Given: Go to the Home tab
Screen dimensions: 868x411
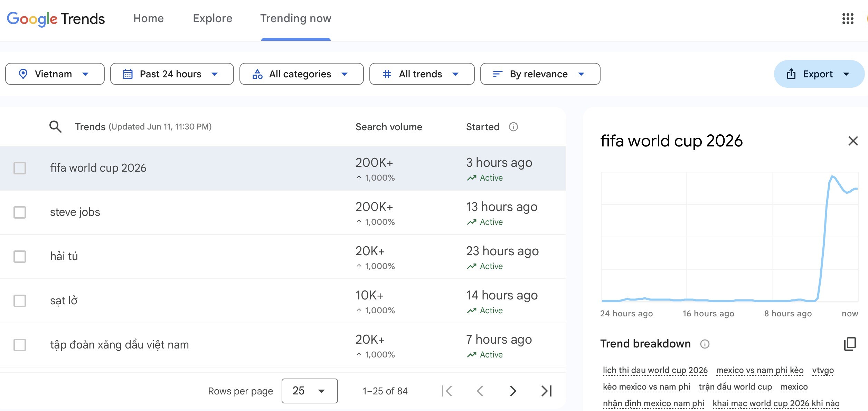Looking at the screenshot, I should click(149, 18).
